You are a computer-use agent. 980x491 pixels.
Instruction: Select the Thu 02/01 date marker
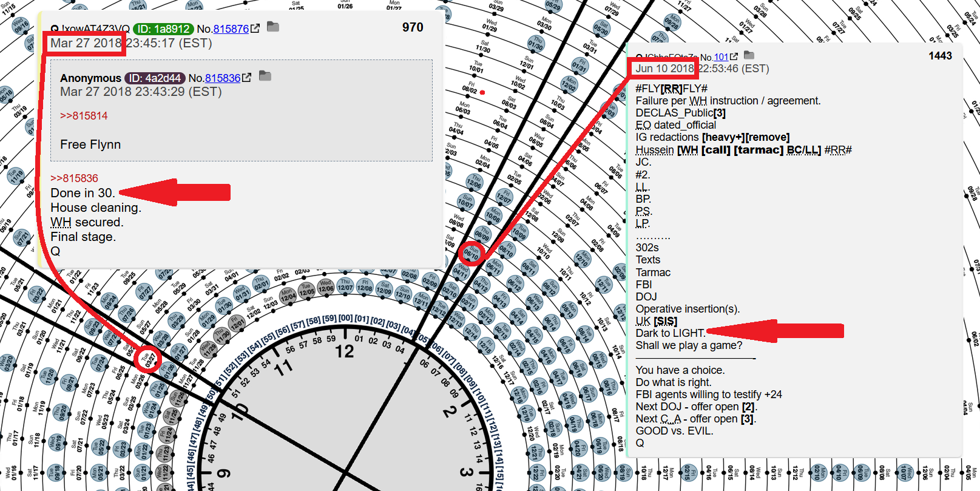[x=262, y=284]
